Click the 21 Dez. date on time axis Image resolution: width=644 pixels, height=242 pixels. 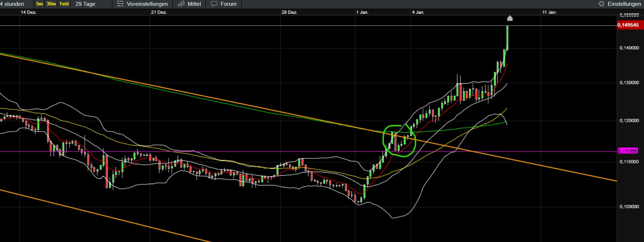[159, 12]
